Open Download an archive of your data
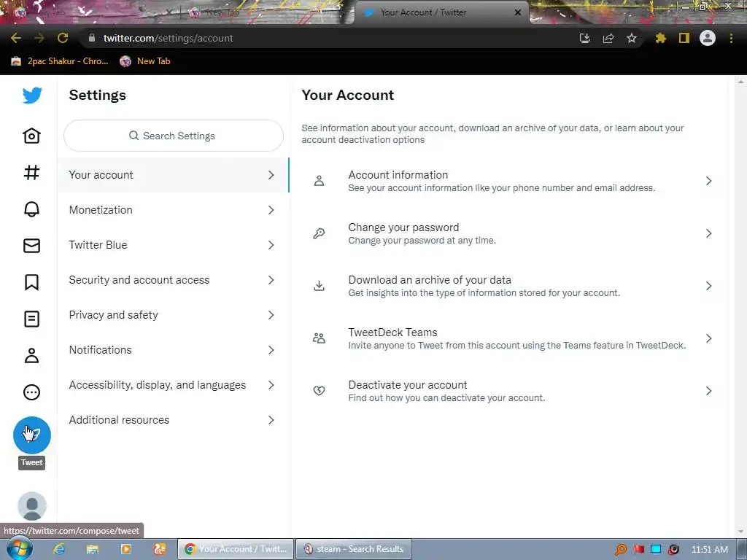The height and width of the screenshot is (560, 747). pyautogui.click(x=508, y=286)
